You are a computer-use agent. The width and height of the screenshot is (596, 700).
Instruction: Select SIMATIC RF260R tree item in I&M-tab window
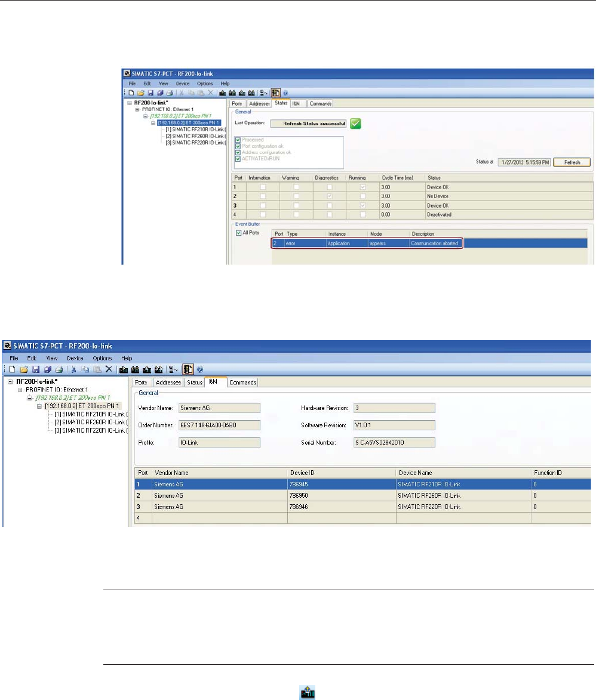click(x=91, y=423)
